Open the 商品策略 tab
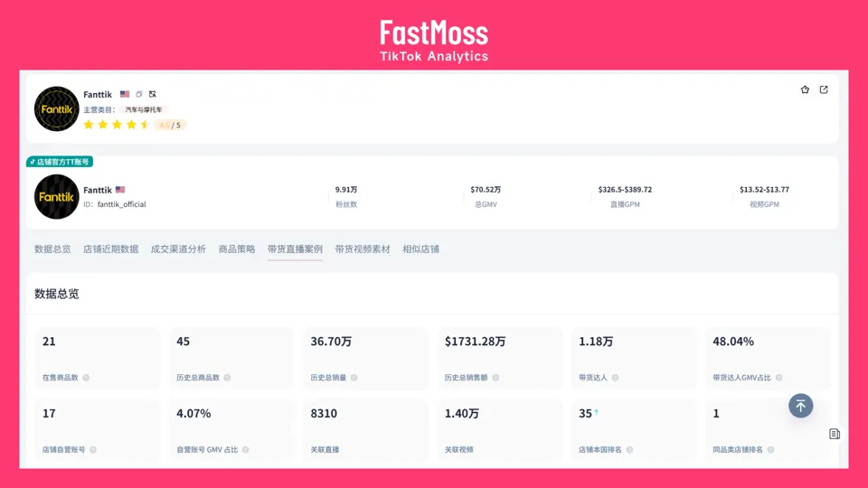Screen dimensions: 868x488 237,249
